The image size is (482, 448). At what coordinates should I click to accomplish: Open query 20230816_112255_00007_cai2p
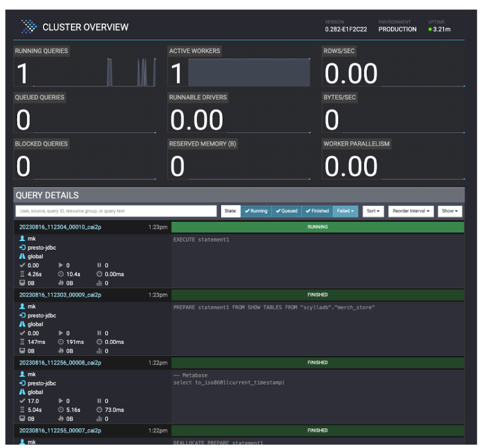point(60,430)
